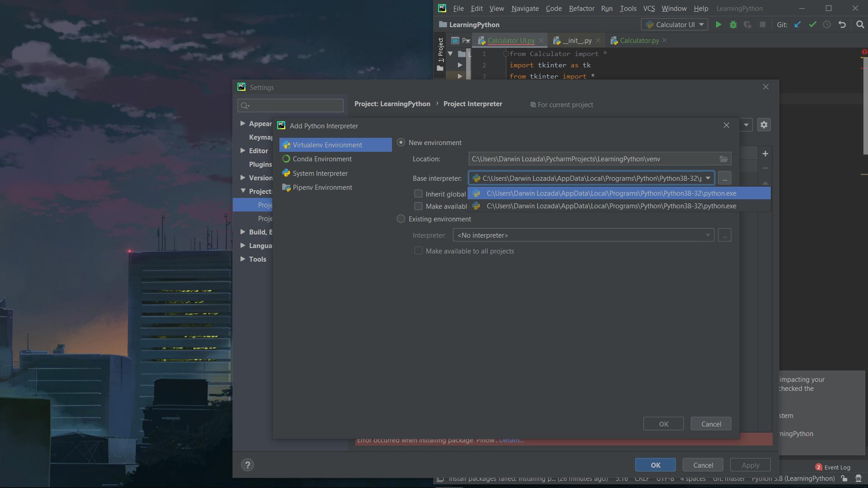Viewport: 868px width, 488px height.
Task: Click the Settings help question mark
Action: point(247,465)
